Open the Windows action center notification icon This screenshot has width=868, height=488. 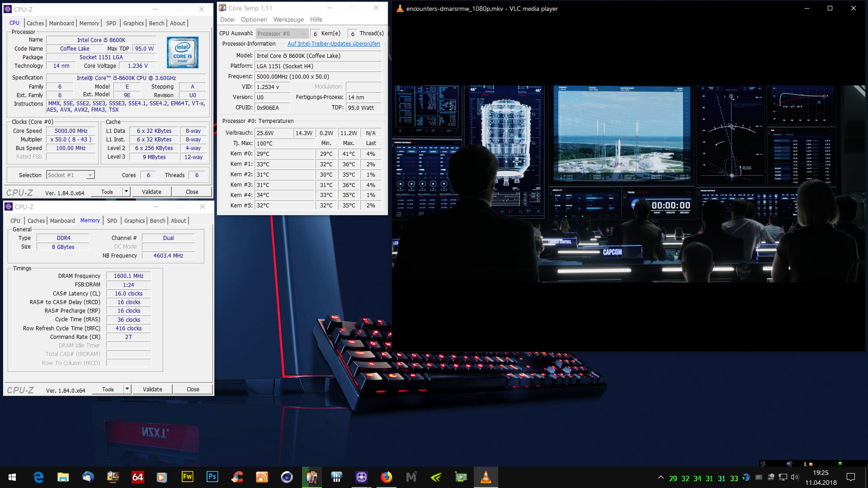(851, 477)
